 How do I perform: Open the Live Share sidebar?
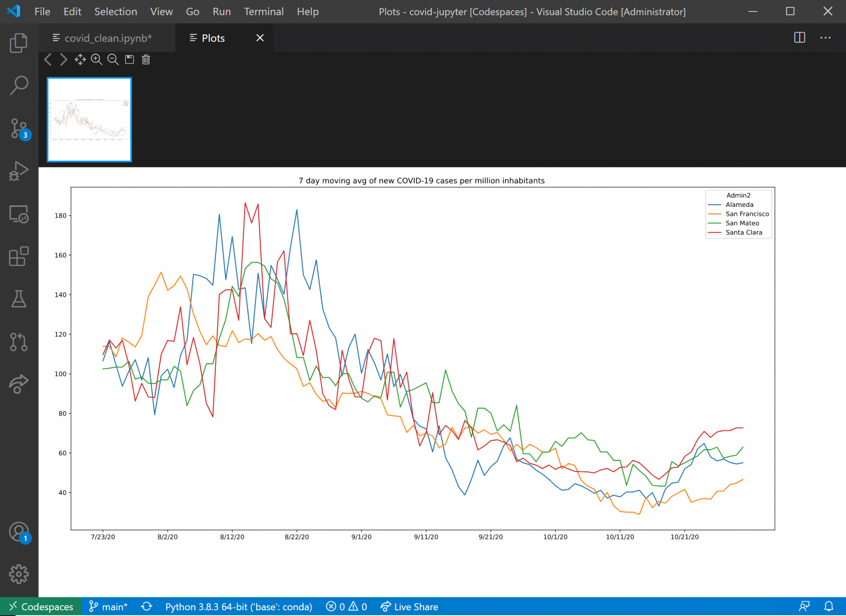coord(19,384)
